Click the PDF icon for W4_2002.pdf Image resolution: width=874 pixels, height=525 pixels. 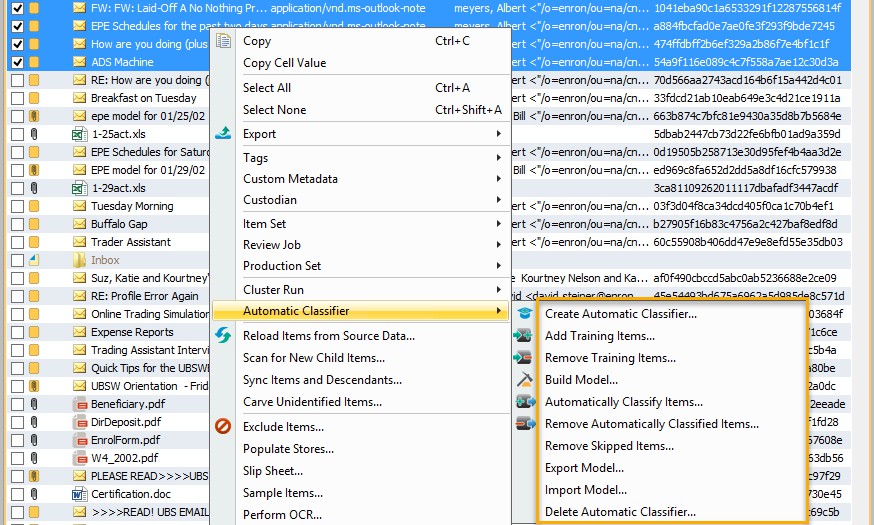80,458
